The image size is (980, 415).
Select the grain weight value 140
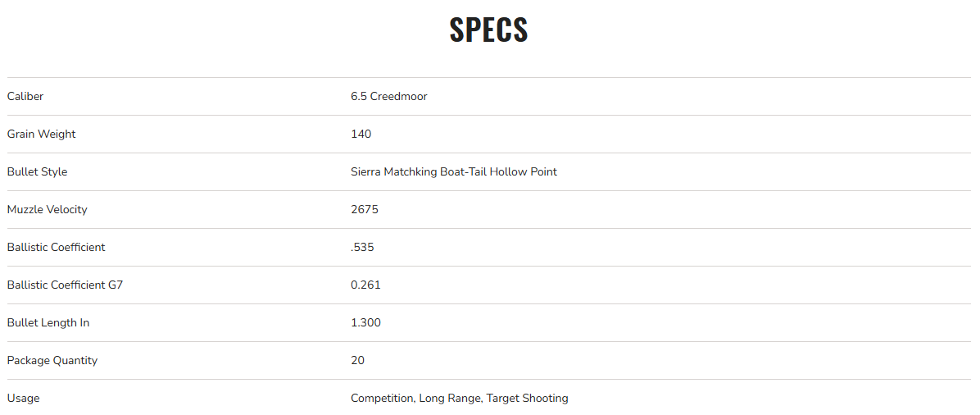coord(361,135)
